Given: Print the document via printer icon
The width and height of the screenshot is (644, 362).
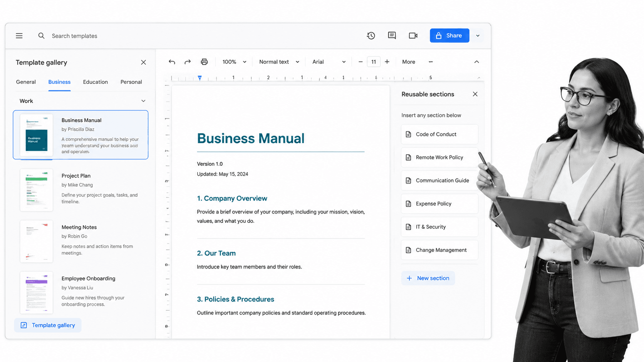Looking at the screenshot, I should pyautogui.click(x=204, y=62).
